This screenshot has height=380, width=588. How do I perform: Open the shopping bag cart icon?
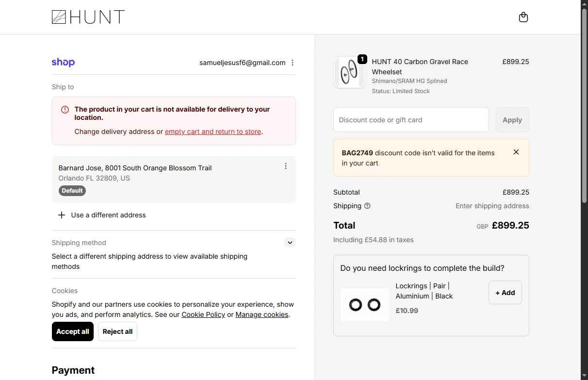tap(523, 17)
